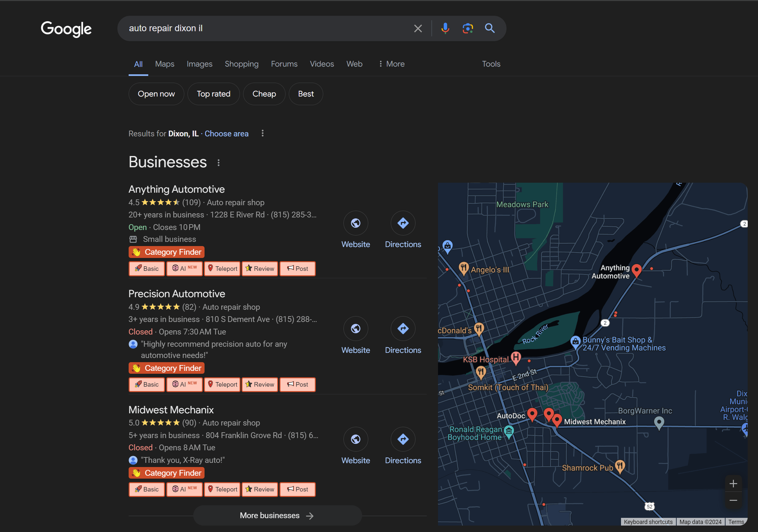Zoom out on the map
The image size is (758, 532).
[x=733, y=500]
